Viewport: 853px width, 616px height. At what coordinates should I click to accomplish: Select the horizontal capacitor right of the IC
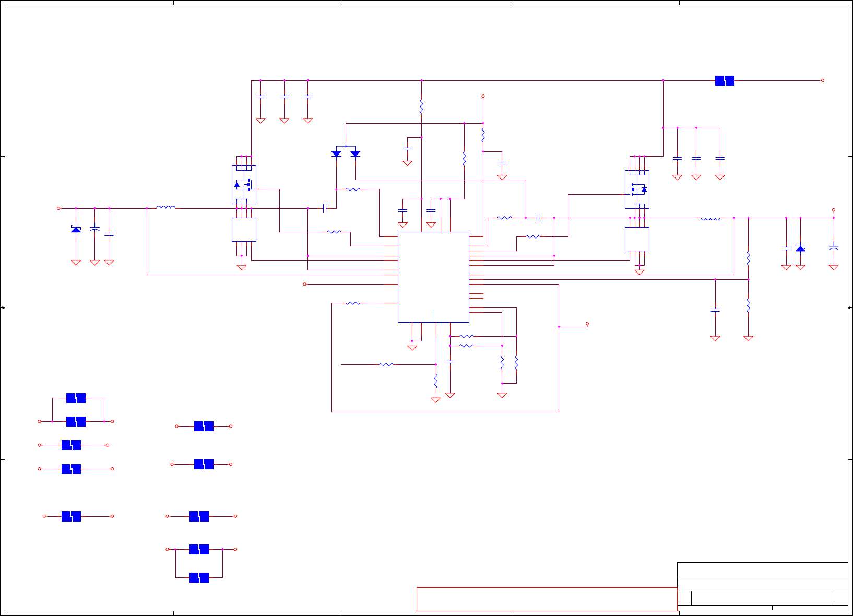pyautogui.click(x=538, y=218)
